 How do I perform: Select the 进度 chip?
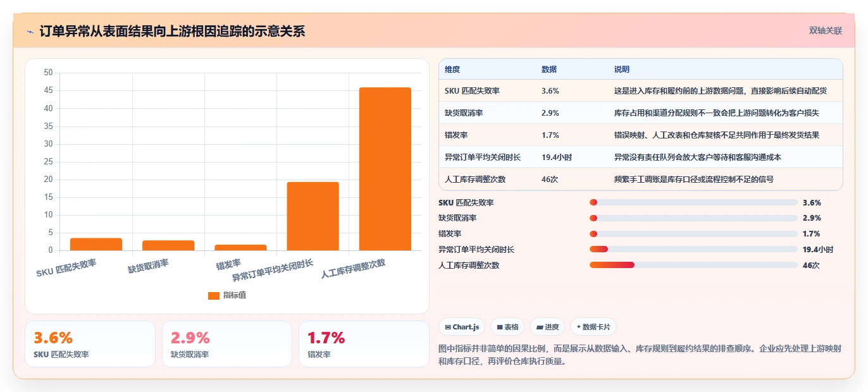[x=547, y=327]
